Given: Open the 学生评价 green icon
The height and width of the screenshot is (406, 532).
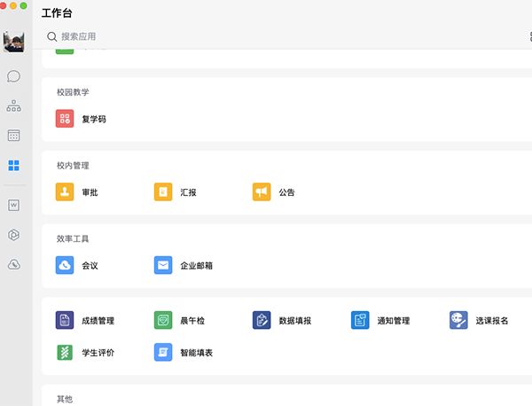Looking at the screenshot, I should click(x=65, y=352).
